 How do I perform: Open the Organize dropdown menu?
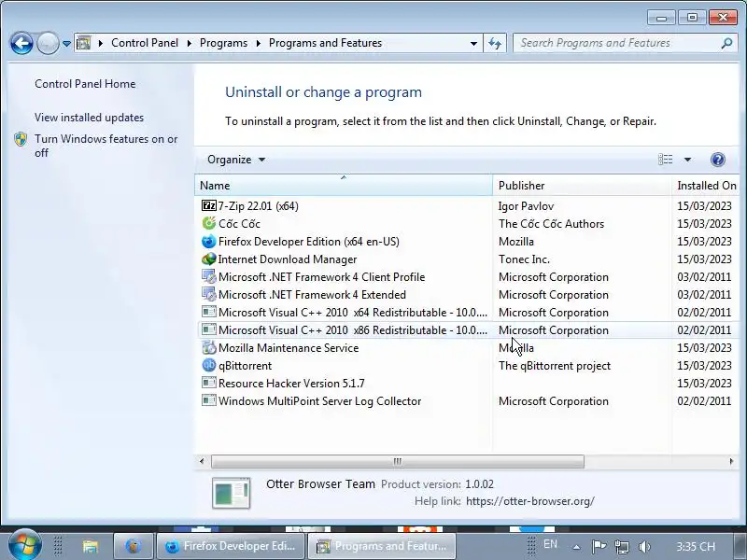[236, 160]
